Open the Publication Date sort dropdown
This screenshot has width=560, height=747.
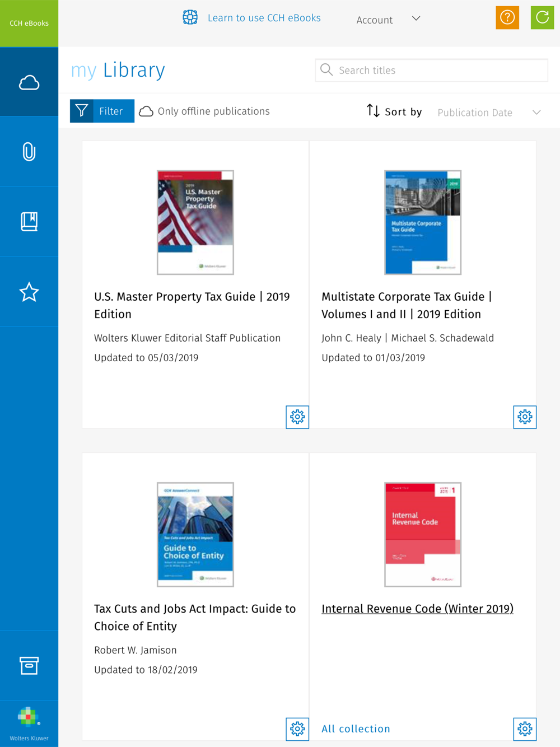(x=489, y=113)
